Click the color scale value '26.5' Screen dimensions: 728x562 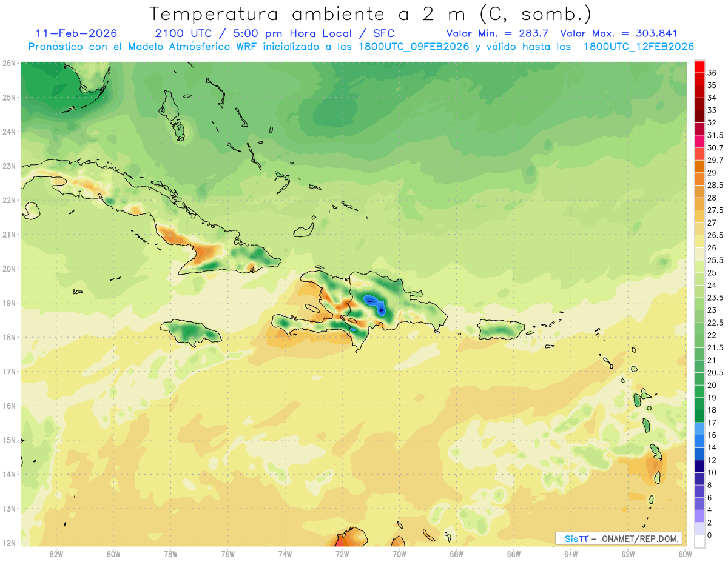(715, 235)
